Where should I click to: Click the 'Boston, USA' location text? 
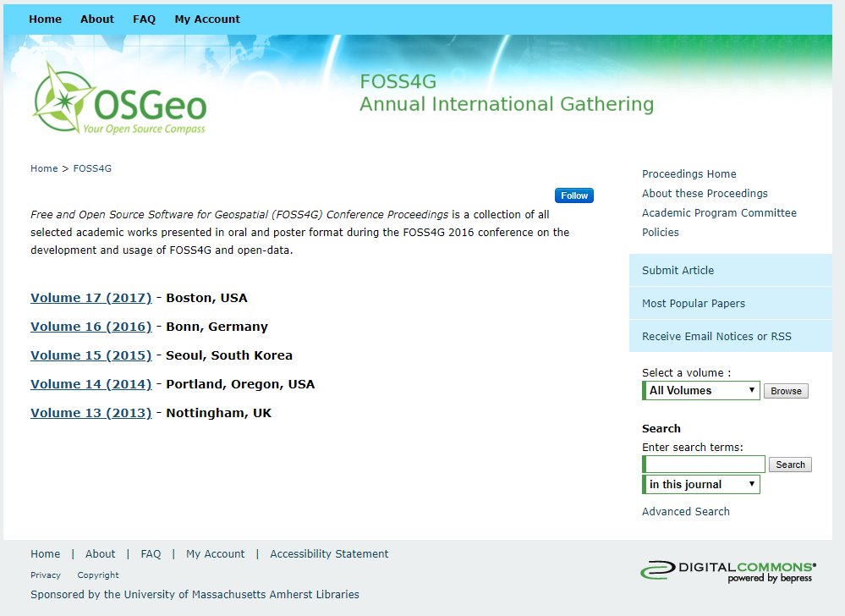pos(206,298)
